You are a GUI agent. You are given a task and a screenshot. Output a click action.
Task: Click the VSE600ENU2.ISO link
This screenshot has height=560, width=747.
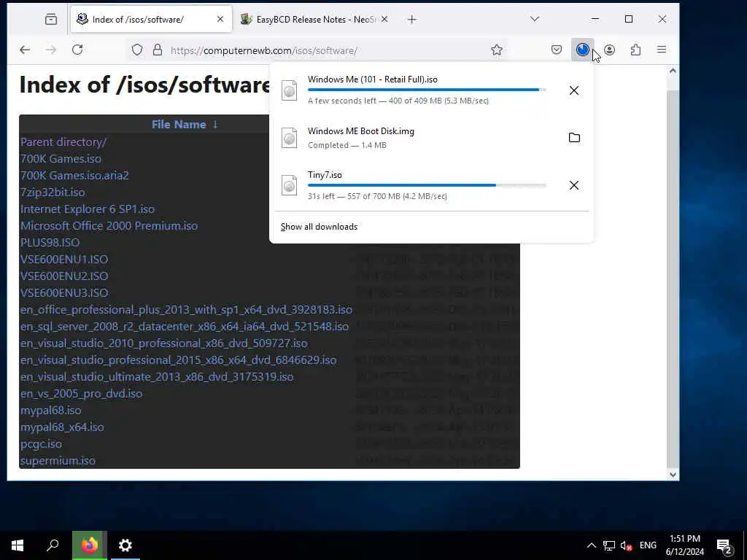click(x=64, y=276)
